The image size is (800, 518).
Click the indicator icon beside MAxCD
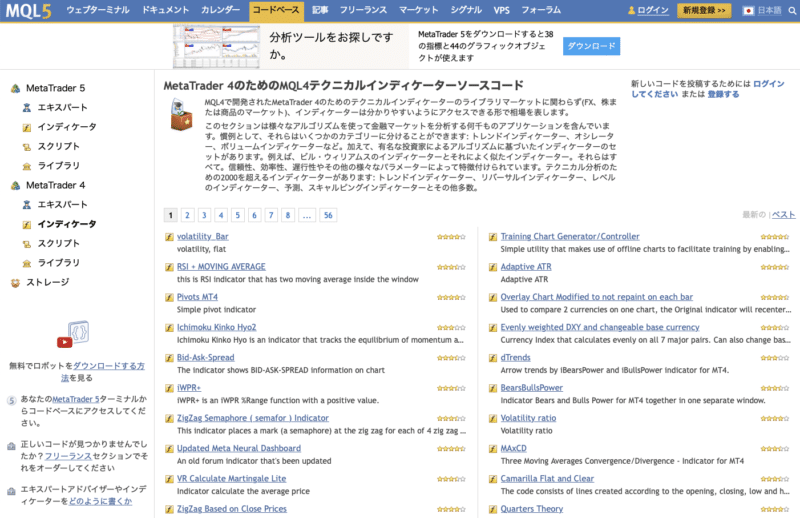click(493, 449)
